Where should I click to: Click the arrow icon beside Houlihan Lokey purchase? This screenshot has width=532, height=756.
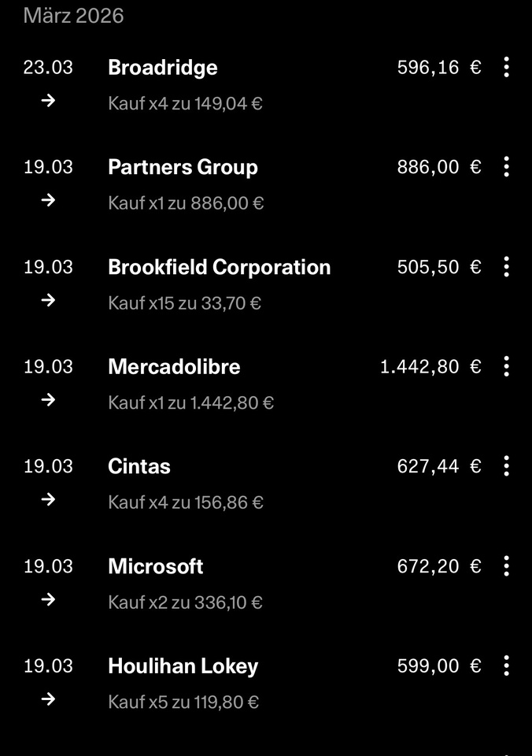(48, 699)
